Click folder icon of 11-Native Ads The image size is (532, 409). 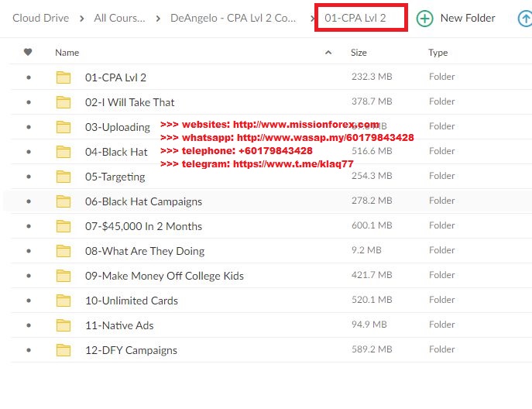63,325
